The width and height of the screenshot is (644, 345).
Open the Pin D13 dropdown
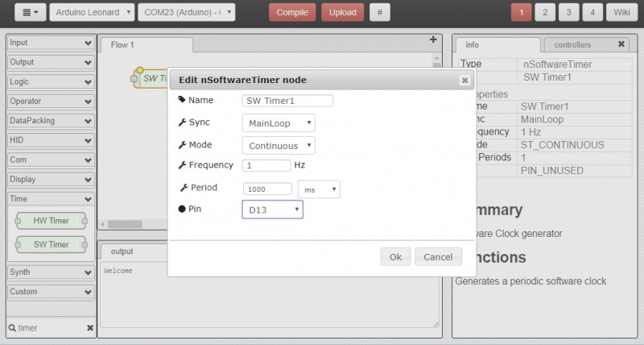(272, 210)
